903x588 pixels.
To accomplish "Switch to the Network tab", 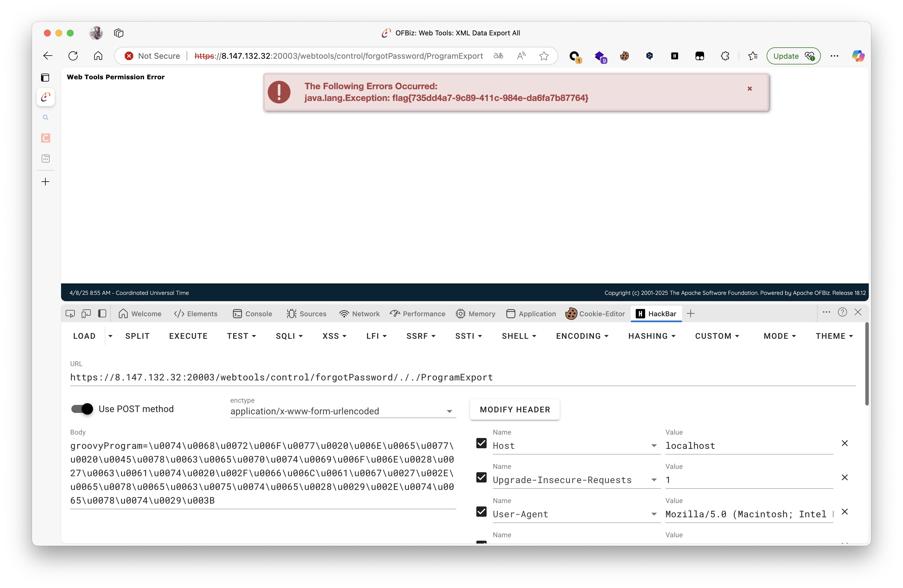I will [x=360, y=313].
